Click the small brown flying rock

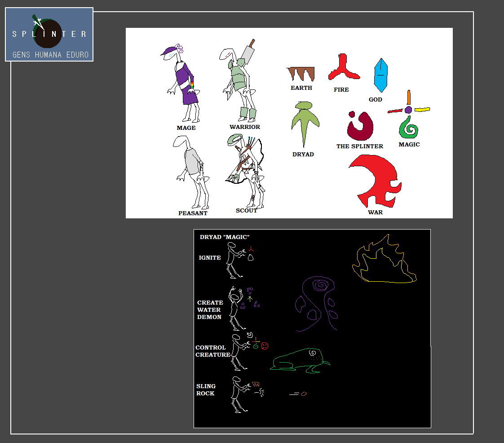pyautogui.click(x=304, y=394)
